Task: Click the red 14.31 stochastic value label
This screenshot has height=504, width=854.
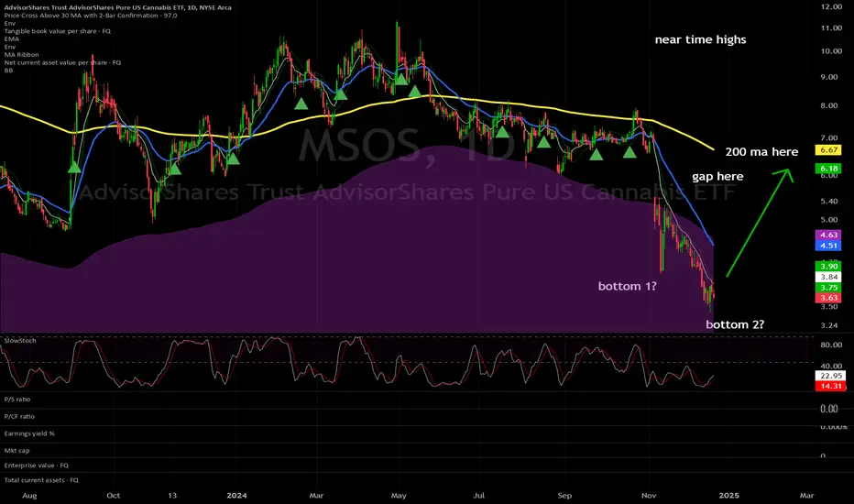Action: coord(830,387)
